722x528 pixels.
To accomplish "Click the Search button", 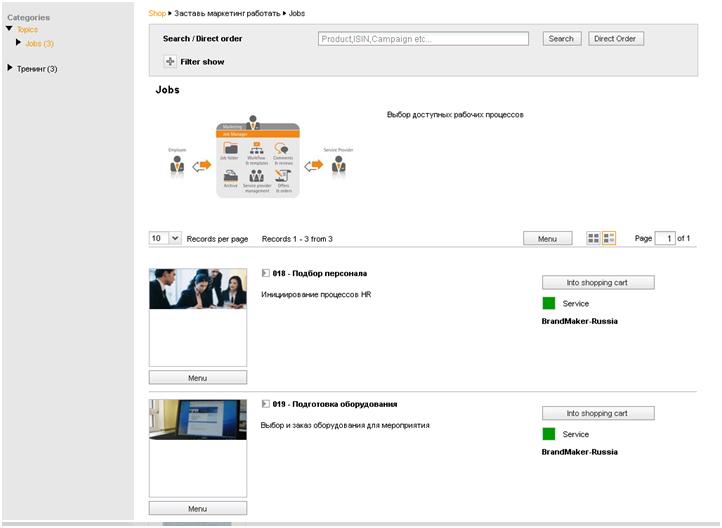I will tap(562, 39).
